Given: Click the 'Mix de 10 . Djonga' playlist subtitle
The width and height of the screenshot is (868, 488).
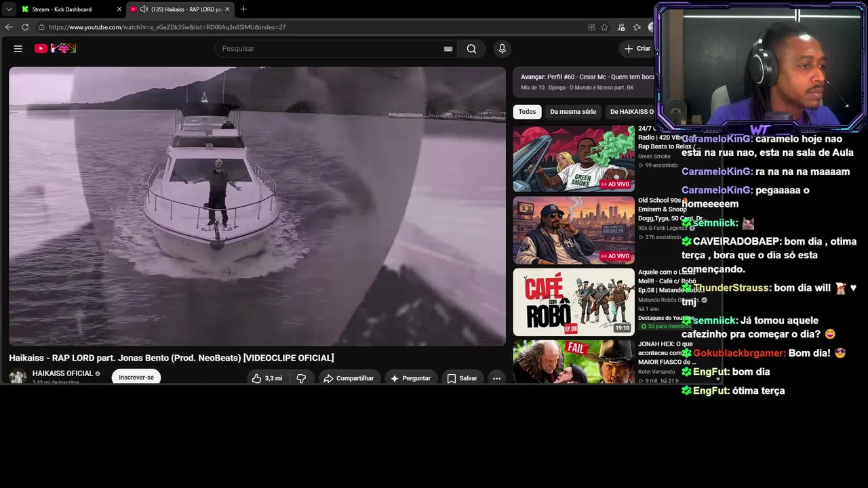Looking at the screenshot, I should (x=577, y=88).
